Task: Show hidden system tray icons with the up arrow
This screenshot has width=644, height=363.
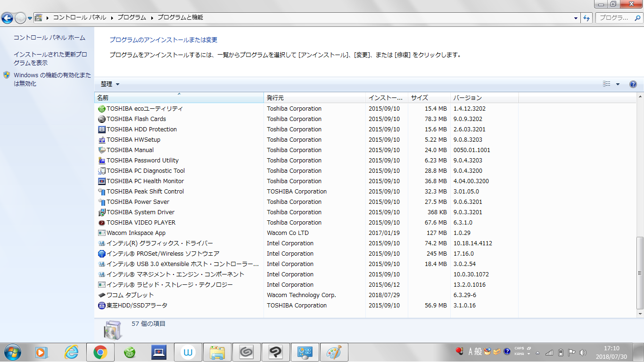Action: [538, 353]
